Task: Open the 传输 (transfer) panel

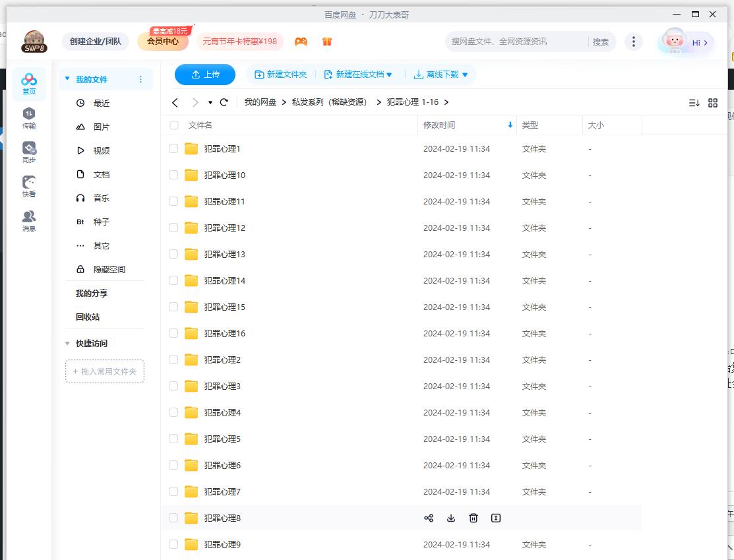Action: pos(28,119)
